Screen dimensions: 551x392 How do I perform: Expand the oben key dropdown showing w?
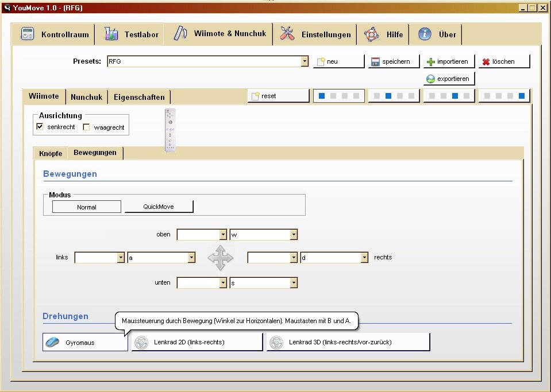(x=293, y=235)
